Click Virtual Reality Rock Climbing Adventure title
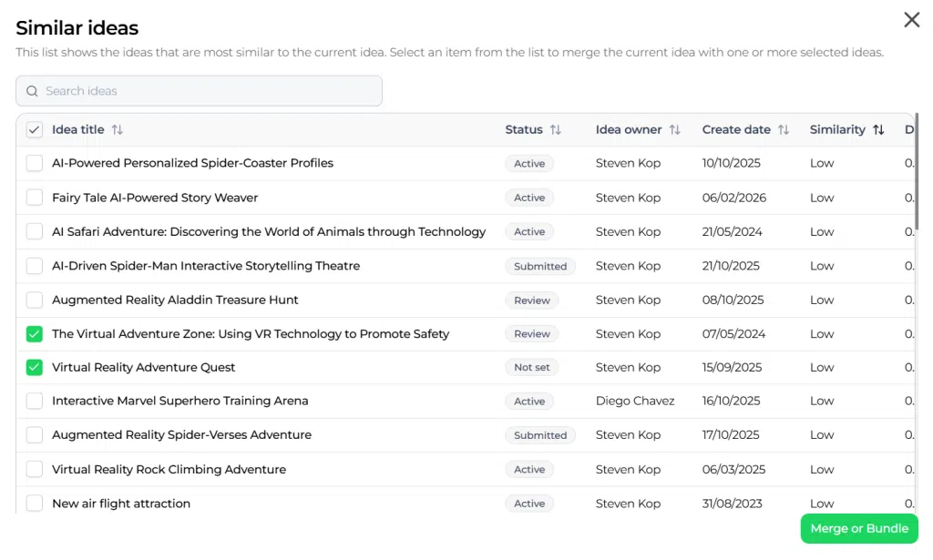 coord(169,469)
